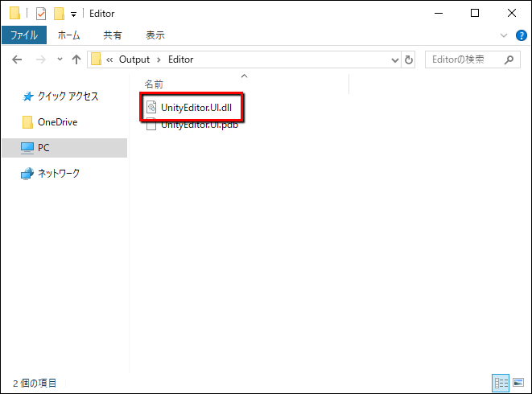Switch to details view in status bar
This screenshot has width=532, height=394.
click(x=501, y=383)
